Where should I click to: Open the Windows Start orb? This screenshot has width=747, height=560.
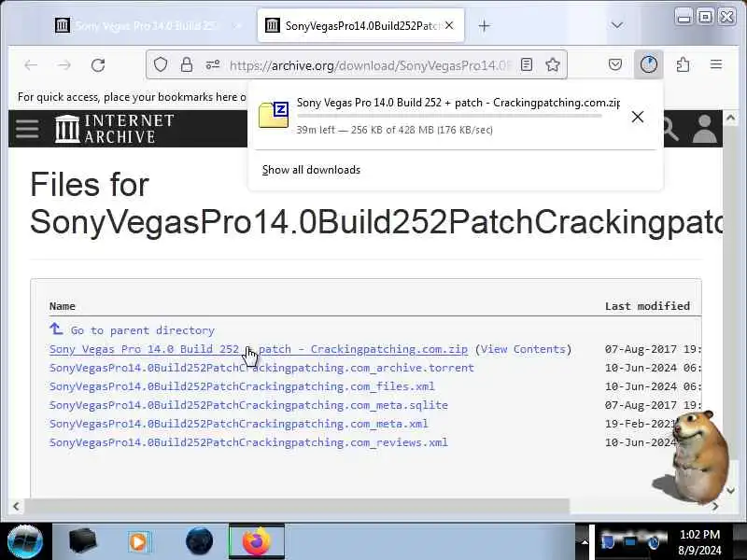tap(25, 541)
